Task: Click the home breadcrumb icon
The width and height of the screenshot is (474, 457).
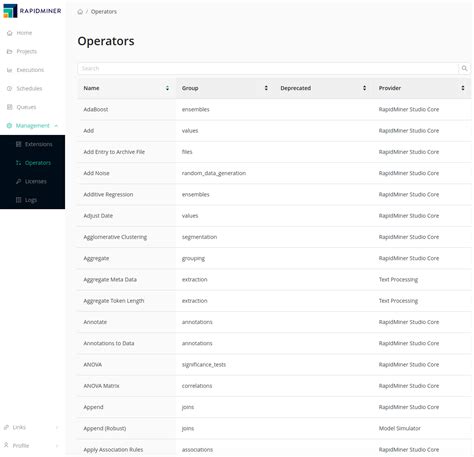Action: 80,12
